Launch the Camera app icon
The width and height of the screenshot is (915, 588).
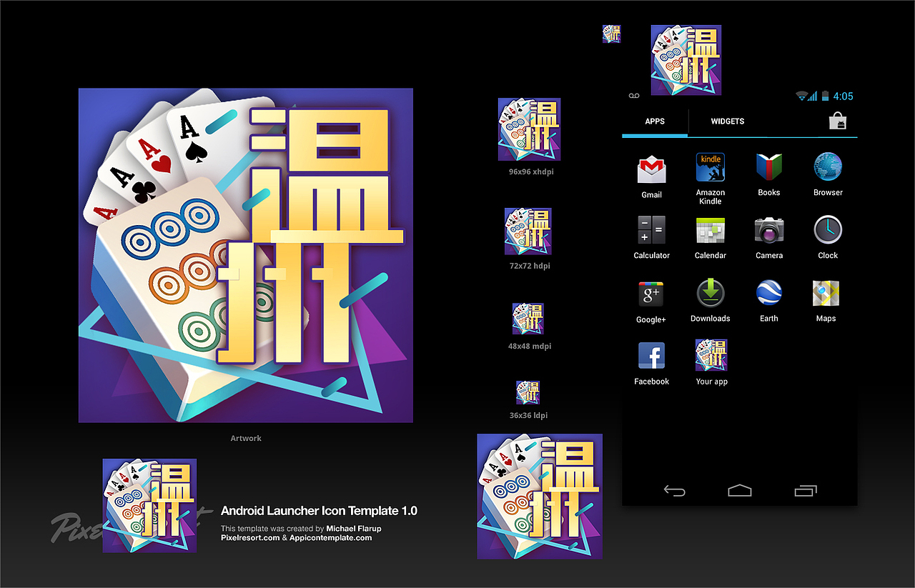click(769, 230)
